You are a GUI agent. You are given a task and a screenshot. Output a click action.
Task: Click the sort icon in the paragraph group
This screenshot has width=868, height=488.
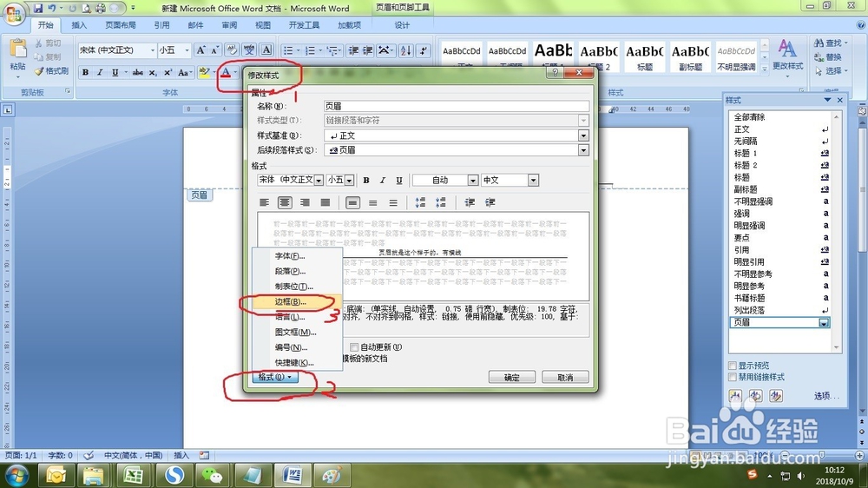pos(405,50)
